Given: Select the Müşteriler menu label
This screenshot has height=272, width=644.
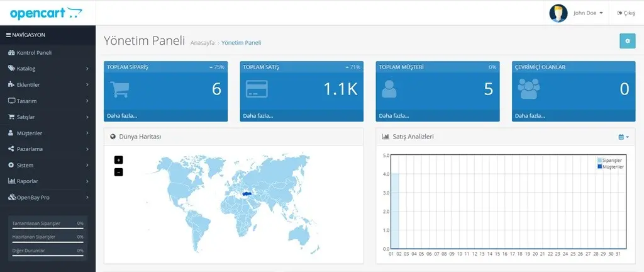Looking at the screenshot, I should (30, 133).
